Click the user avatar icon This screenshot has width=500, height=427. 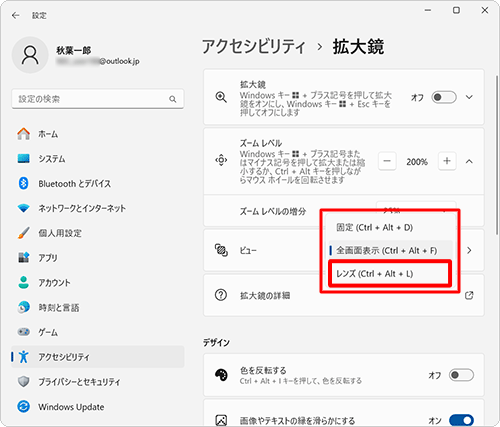point(30,55)
